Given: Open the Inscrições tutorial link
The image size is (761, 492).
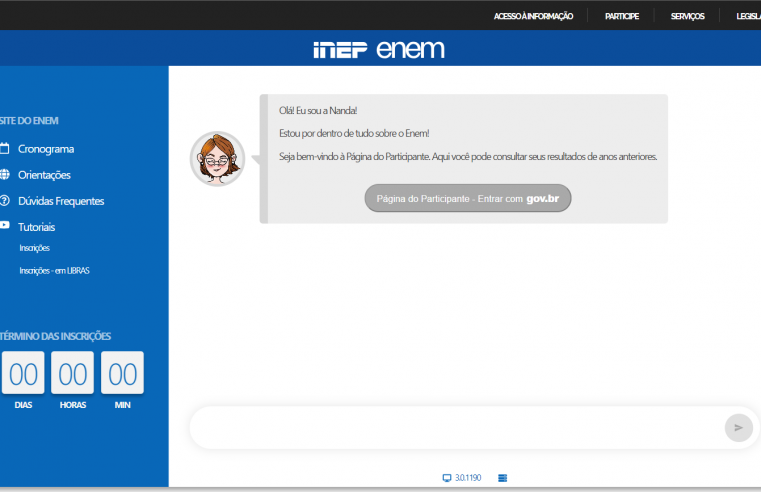Looking at the screenshot, I should tap(34, 248).
